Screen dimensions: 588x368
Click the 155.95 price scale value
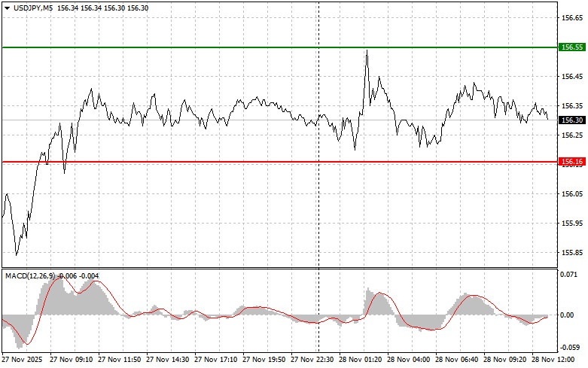[x=572, y=224]
